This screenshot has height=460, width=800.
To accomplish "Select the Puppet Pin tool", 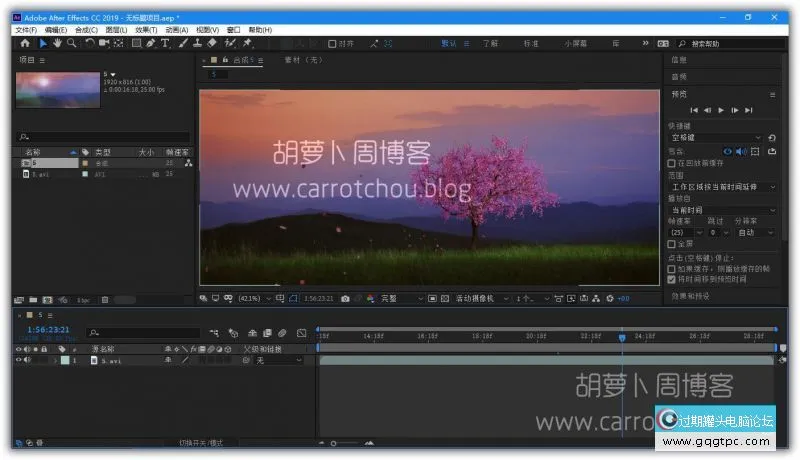I will (248, 43).
